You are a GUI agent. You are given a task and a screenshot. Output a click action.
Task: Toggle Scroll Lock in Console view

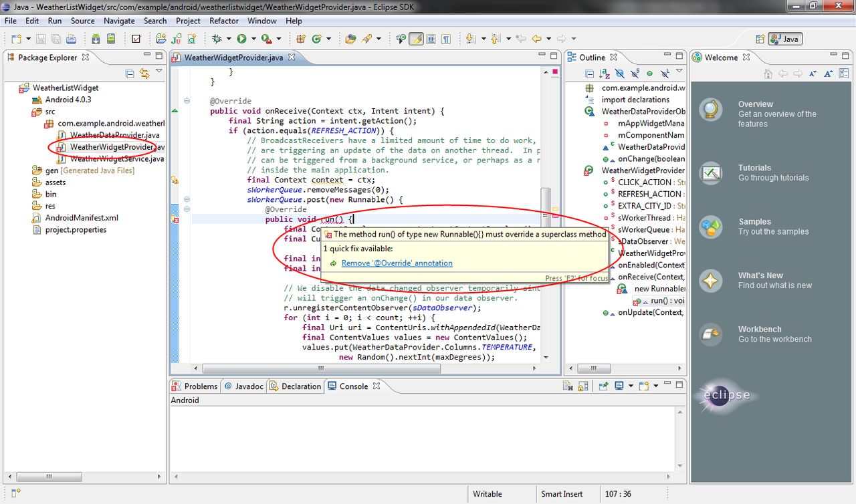pyautogui.click(x=583, y=386)
